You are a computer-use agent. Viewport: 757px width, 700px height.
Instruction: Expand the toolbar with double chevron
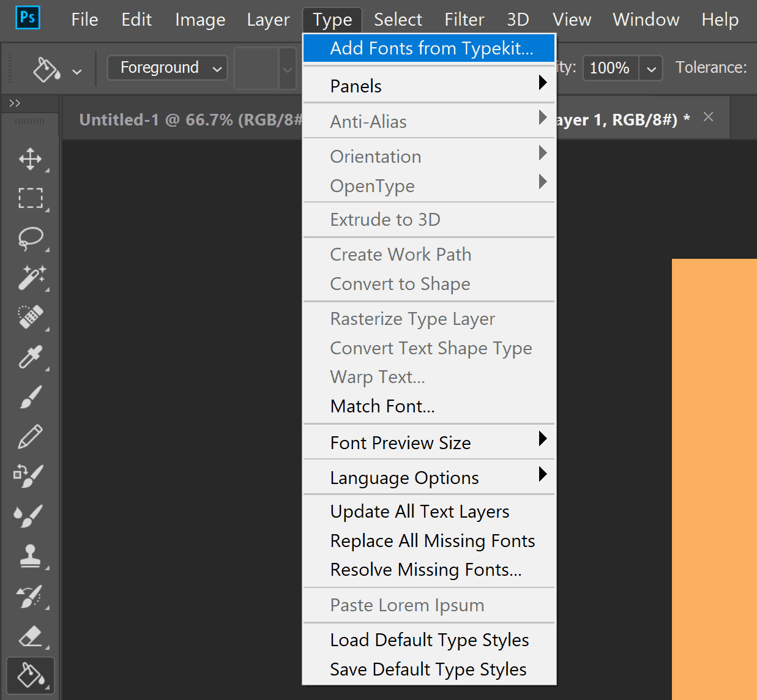point(15,103)
